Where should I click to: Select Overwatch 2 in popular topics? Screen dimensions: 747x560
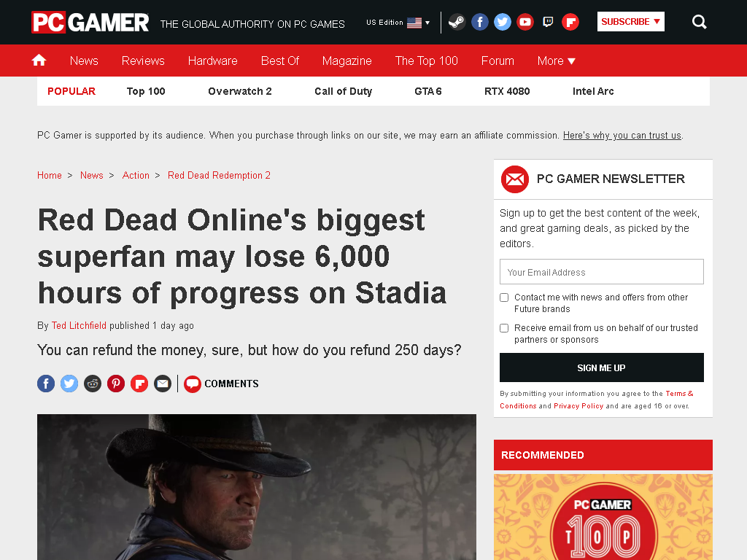(x=239, y=91)
